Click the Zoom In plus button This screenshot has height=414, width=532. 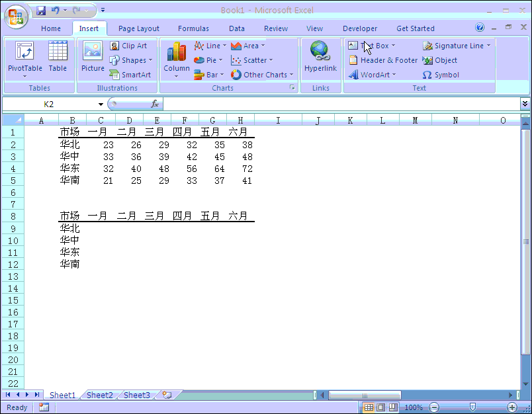[x=512, y=407]
